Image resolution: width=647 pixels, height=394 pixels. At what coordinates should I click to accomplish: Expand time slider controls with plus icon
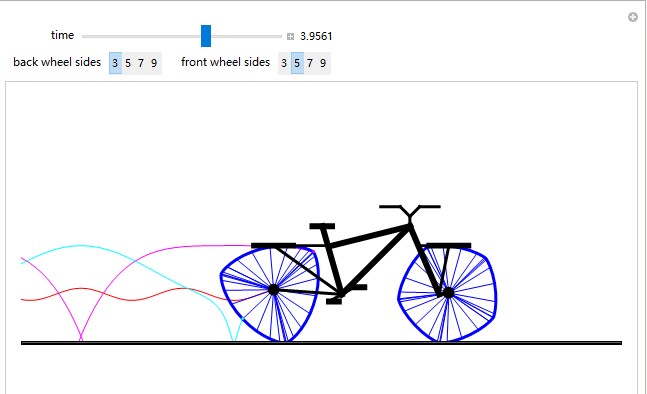(290, 36)
